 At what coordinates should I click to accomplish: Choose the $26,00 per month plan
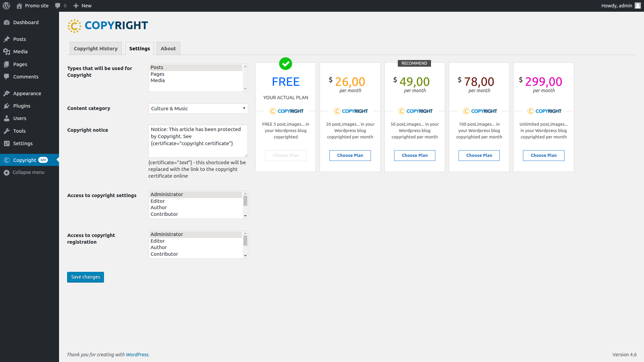(350, 156)
